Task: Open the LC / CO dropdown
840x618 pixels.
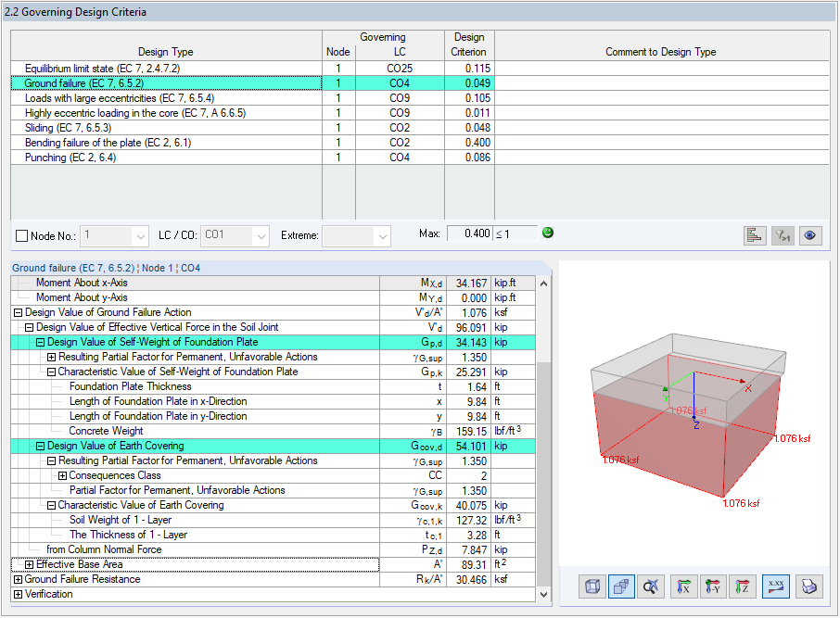Action: 259,235
